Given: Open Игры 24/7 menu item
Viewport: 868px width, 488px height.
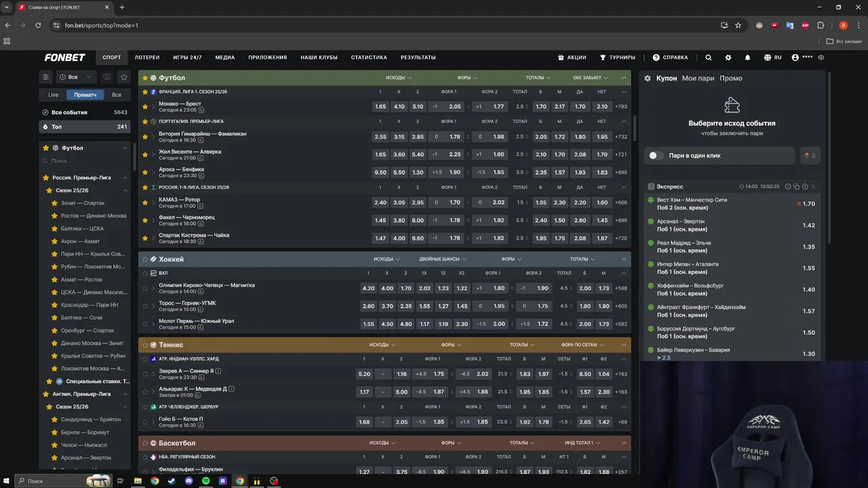Looking at the screenshot, I should coord(187,58).
